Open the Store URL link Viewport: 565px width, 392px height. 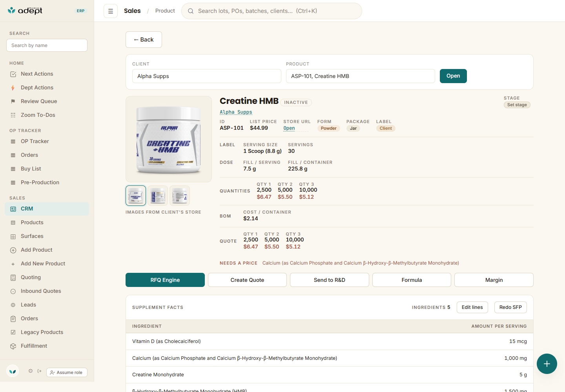coord(289,128)
